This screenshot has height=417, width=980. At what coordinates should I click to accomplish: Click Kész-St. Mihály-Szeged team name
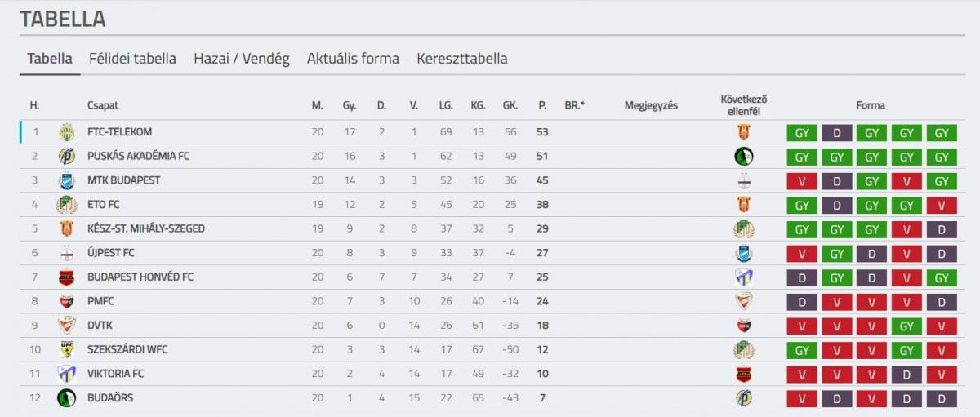(x=146, y=228)
